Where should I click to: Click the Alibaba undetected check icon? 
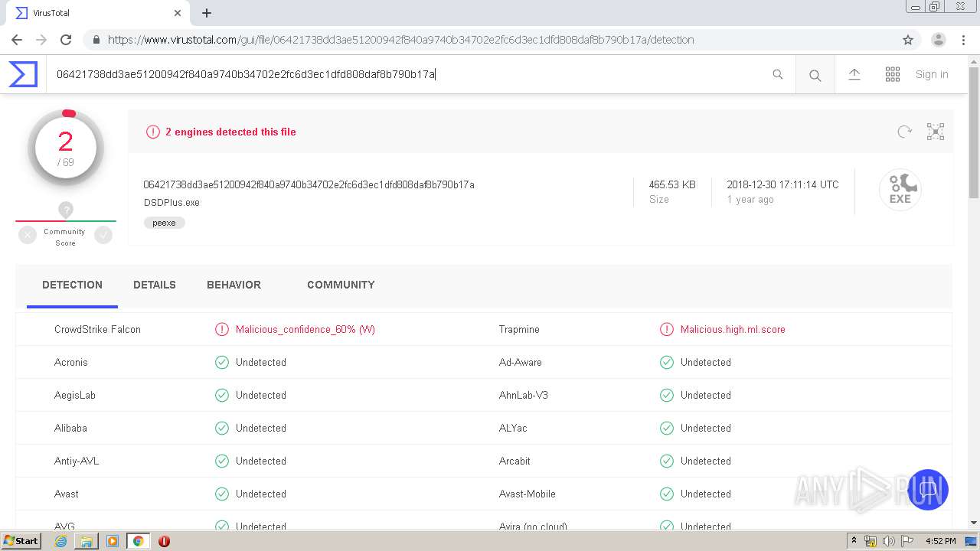[x=222, y=428]
